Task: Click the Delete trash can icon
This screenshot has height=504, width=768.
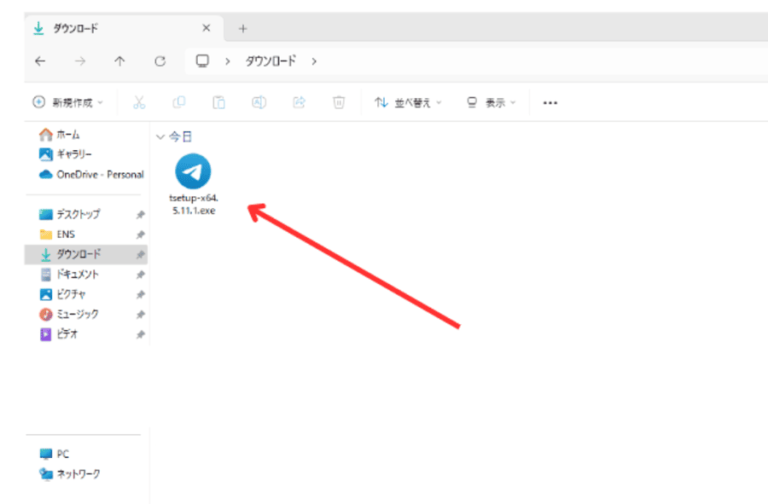Action: [x=339, y=102]
